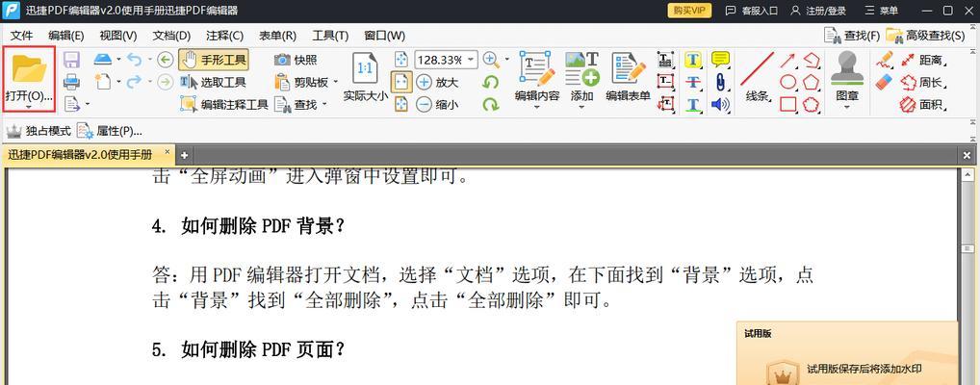Select the Eraser tool
The width and height of the screenshot is (980, 385).
point(885,81)
